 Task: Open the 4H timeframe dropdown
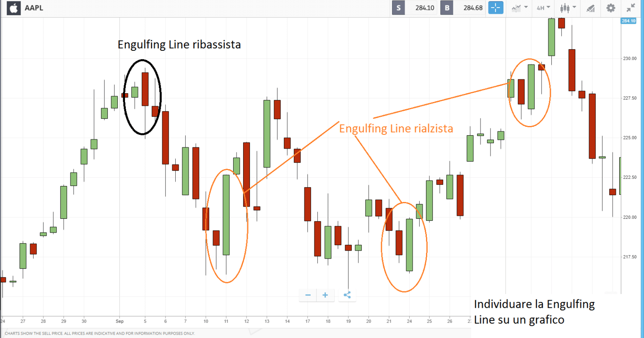[544, 8]
